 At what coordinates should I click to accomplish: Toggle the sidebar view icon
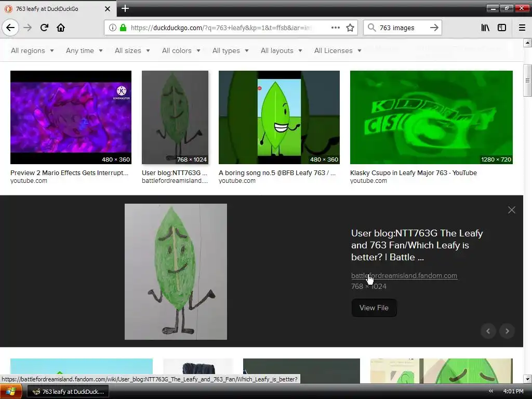(502, 28)
